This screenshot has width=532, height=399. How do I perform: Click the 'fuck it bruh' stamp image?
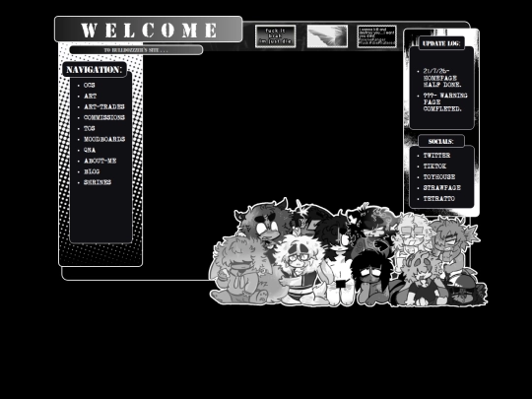(275, 36)
